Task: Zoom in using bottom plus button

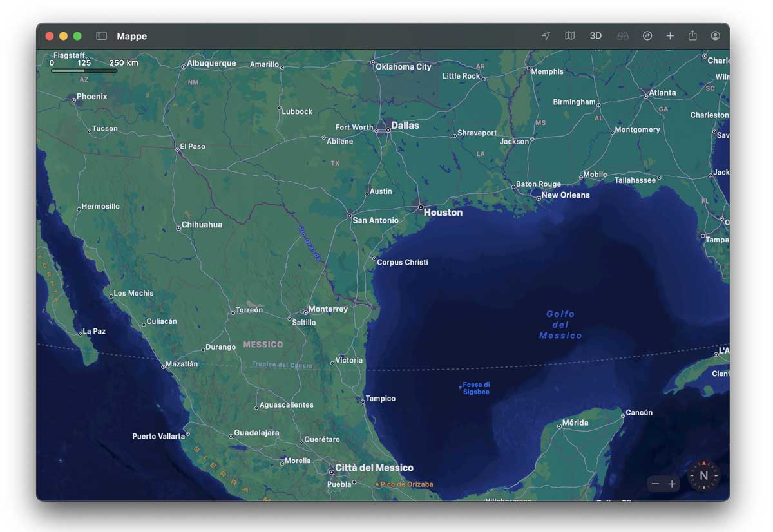Action: pos(672,484)
